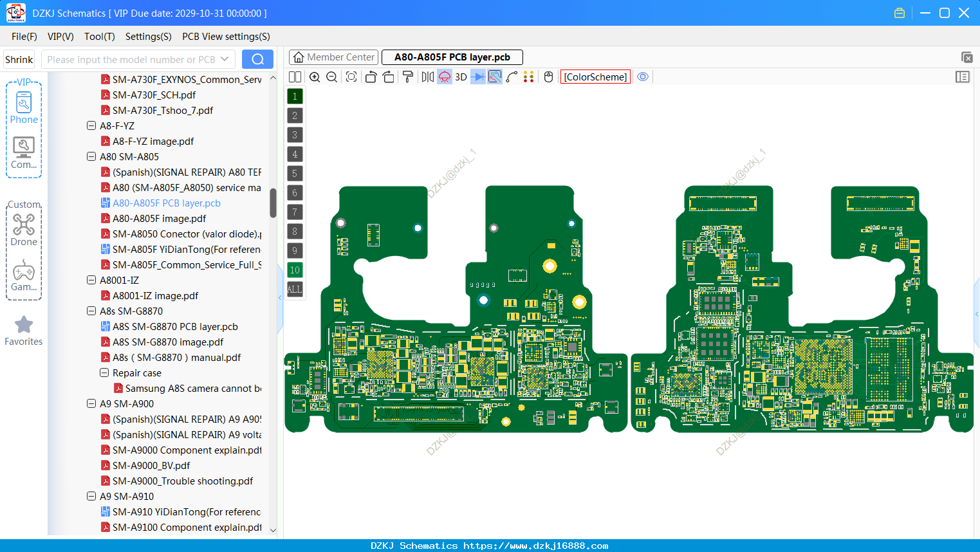Open the VIP(V) menu
This screenshot has height=552, width=980.
pyautogui.click(x=60, y=37)
